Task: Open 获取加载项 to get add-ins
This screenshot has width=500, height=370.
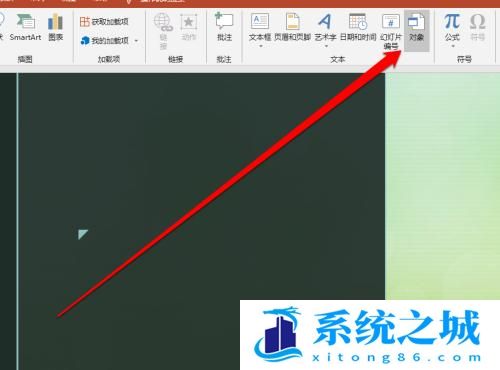Action: pos(104,22)
